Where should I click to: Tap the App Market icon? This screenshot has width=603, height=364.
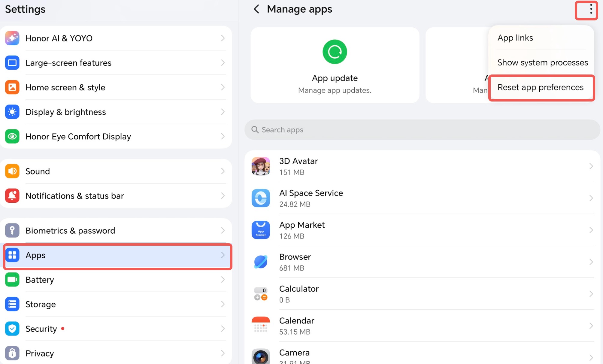click(261, 230)
